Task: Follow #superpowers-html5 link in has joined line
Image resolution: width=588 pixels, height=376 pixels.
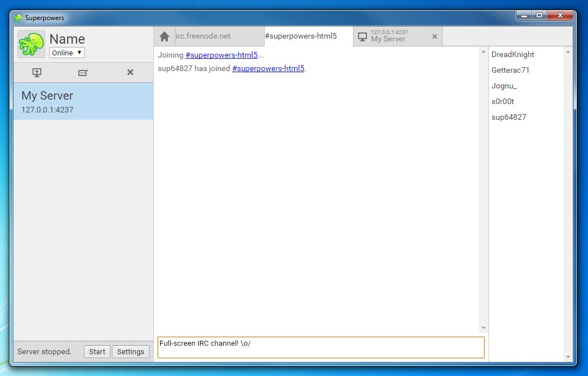Action: coord(268,68)
